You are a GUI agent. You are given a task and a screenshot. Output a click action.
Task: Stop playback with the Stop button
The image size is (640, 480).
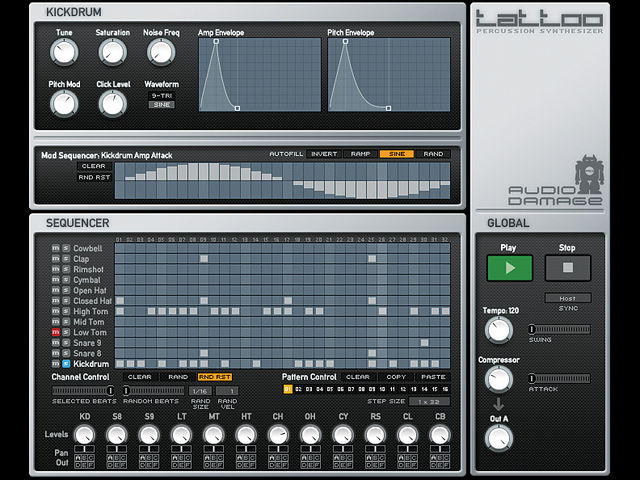(568, 268)
